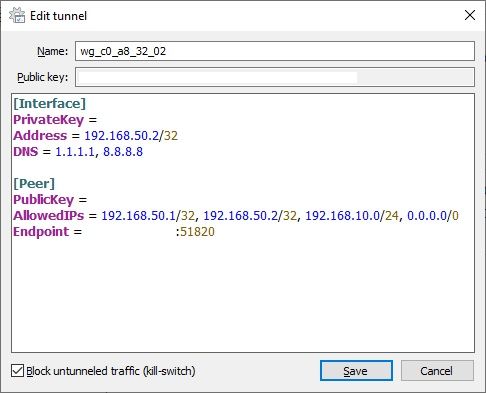Click the DNS value 1.1.1.1
The height and width of the screenshot is (393, 486).
[75, 152]
